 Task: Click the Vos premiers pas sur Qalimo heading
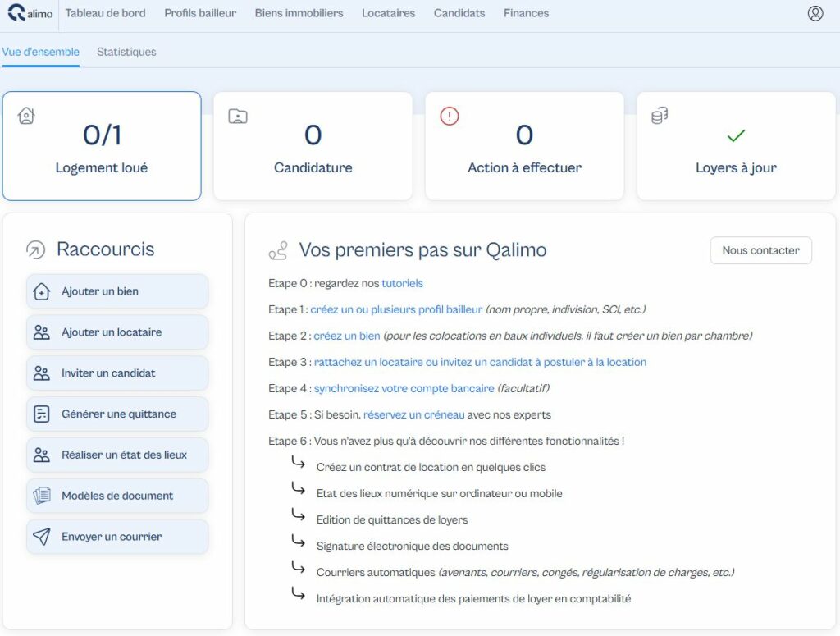[x=422, y=250]
